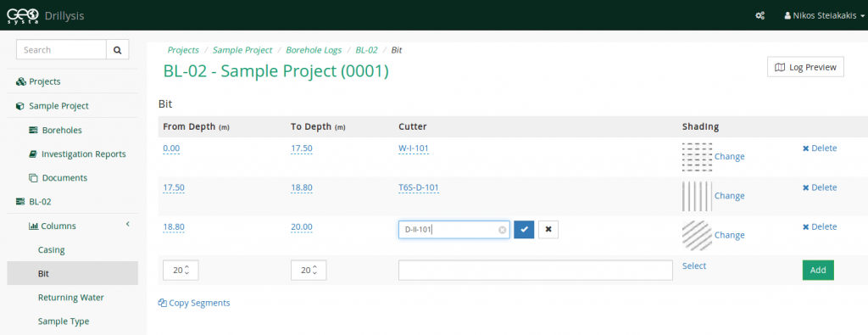Open the Returning Water column
868x335 pixels.
coord(71,298)
